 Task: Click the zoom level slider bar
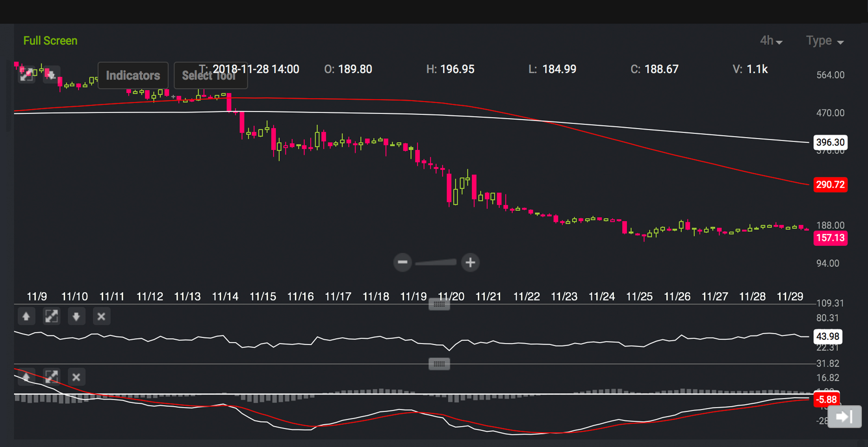[x=436, y=262]
